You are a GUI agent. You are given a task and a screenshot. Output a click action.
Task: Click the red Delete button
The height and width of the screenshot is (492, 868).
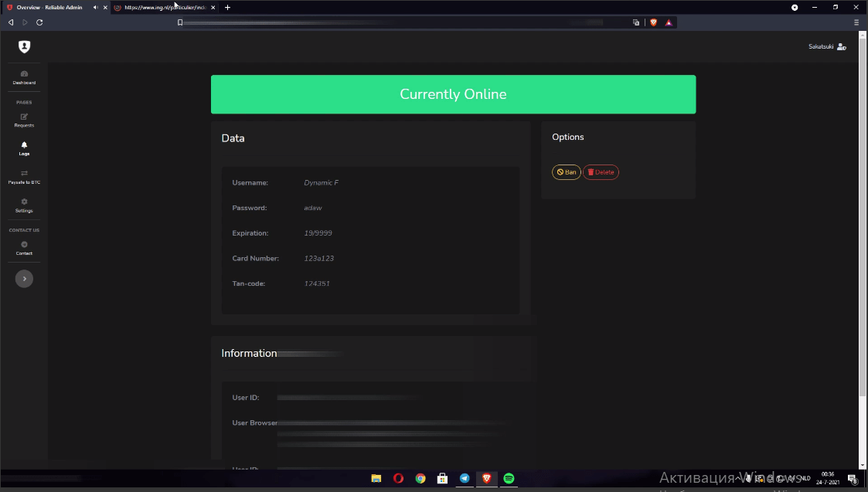[x=601, y=172]
